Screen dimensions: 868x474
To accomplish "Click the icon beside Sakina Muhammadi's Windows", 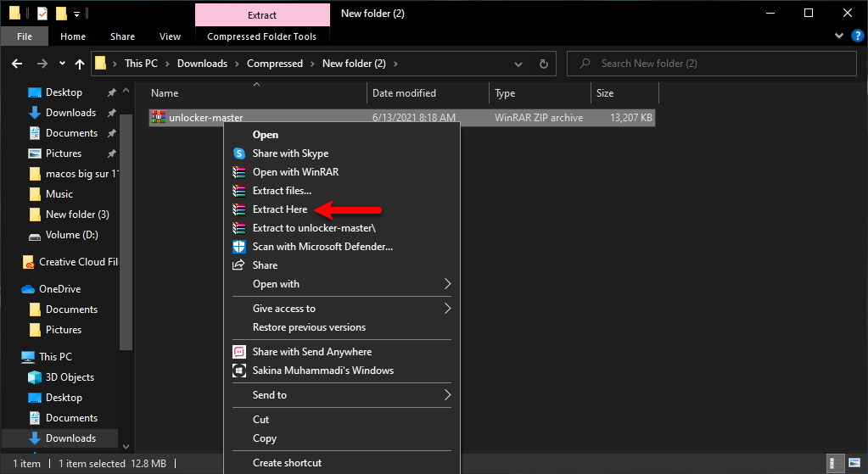I will [239, 371].
